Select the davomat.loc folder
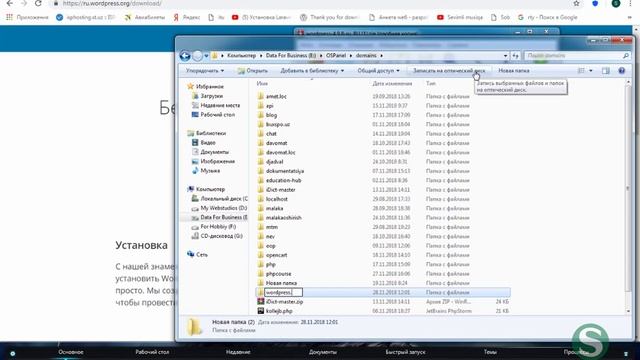Screen dimensions: 640x360 [280, 152]
